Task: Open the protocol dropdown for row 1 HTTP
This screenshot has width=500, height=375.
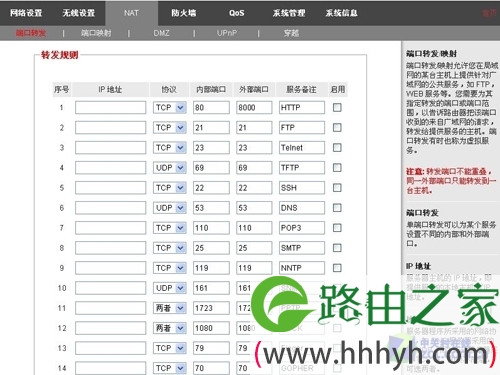Action: click(x=170, y=107)
